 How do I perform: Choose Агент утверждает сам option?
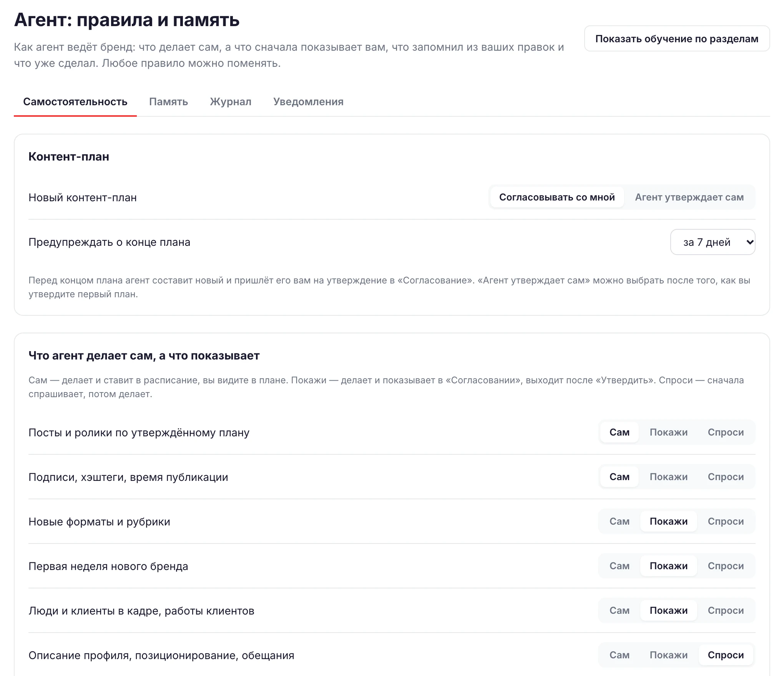pyautogui.click(x=689, y=197)
